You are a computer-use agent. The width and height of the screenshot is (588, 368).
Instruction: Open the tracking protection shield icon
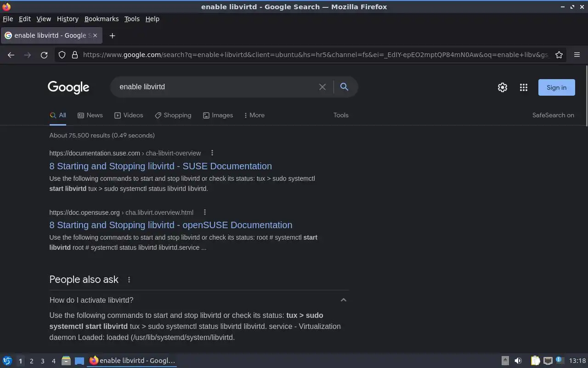(x=62, y=55)
